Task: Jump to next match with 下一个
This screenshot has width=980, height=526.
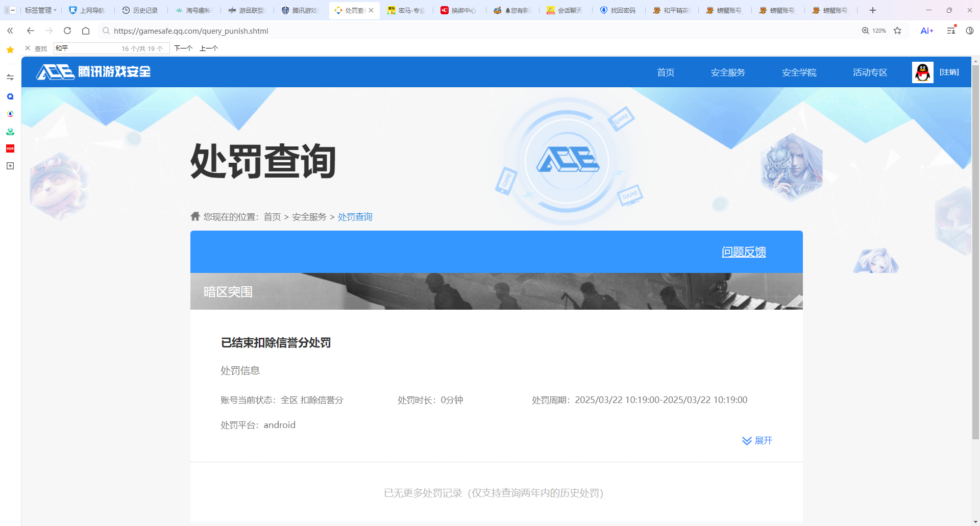Action: tap(183, 48)
